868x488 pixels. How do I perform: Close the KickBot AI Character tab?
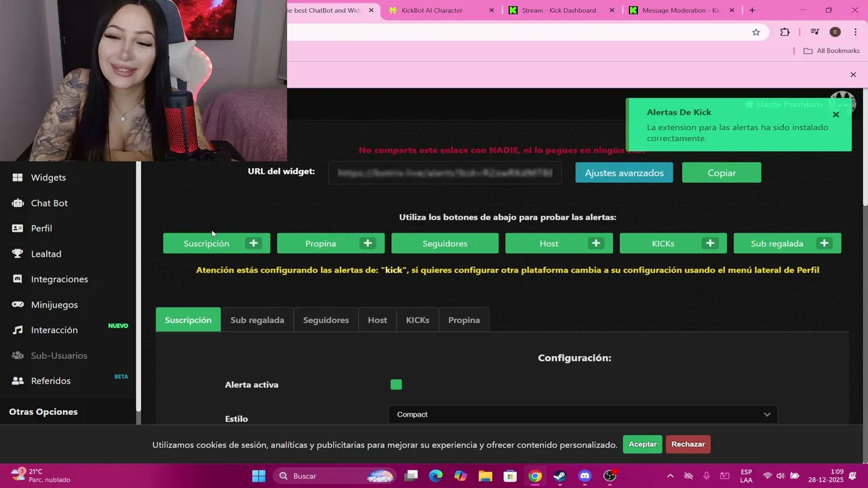click(492, 10)
